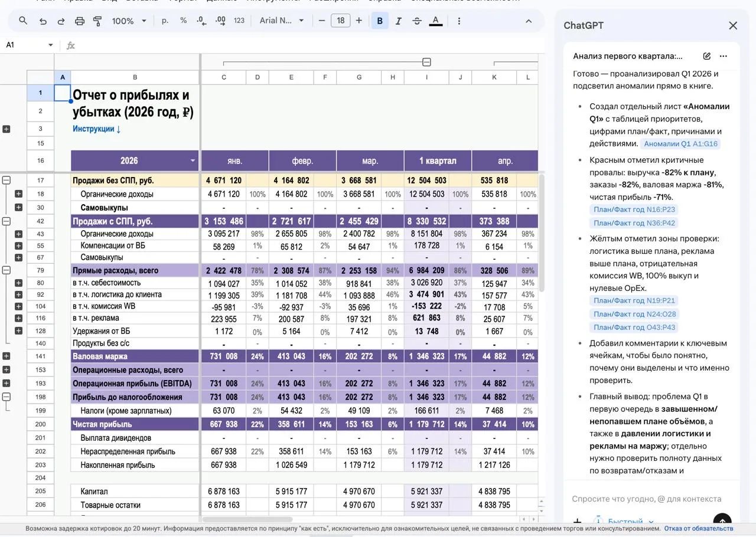Collapse the toolbar with the chevron-up arrow
The width and height of the screenshot is (756, 537).
[529, 21]
